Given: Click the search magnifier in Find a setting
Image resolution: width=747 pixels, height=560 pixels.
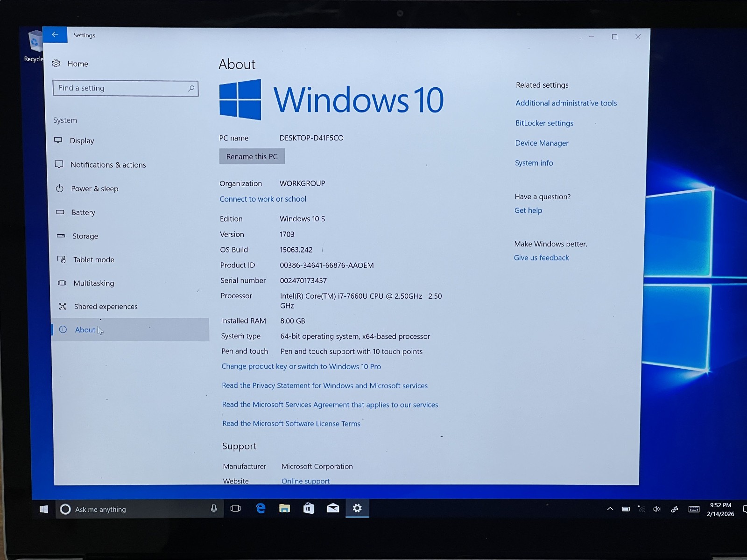Looking at the screenshot, I should pyautogui.click(x=191, y=88).
